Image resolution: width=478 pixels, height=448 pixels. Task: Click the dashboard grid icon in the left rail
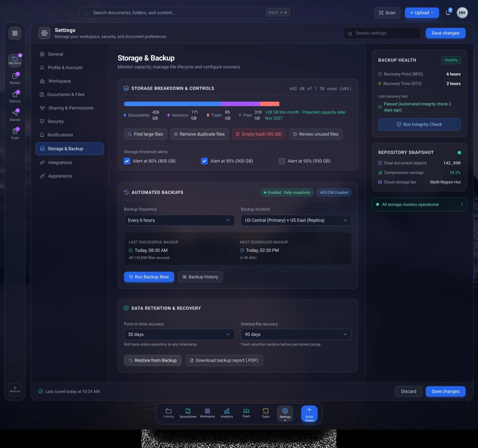(15, 33)
